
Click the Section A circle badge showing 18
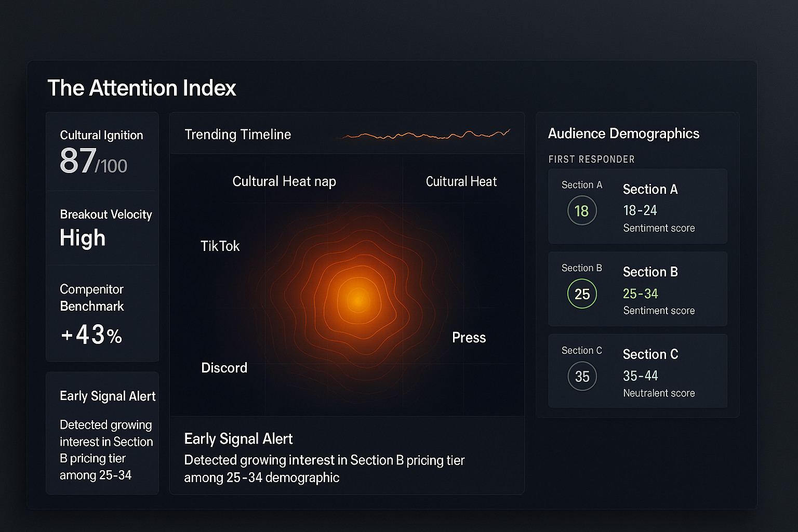(x=582, y=210)
